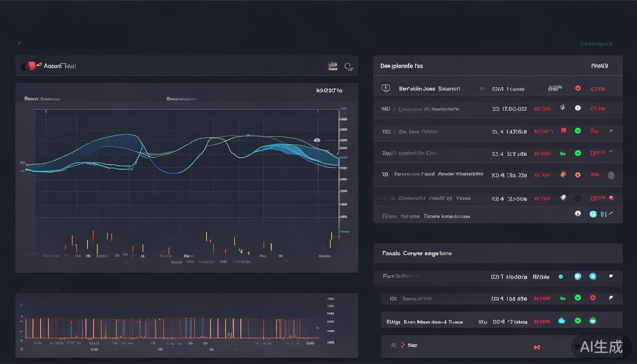
Task: Click the orange circle icon in the T0 row
Action: pyautogui.click(x=563, y=174)
